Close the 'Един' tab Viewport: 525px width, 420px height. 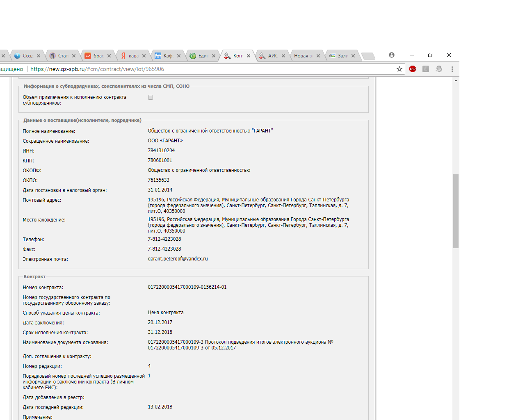click(214, 56)
